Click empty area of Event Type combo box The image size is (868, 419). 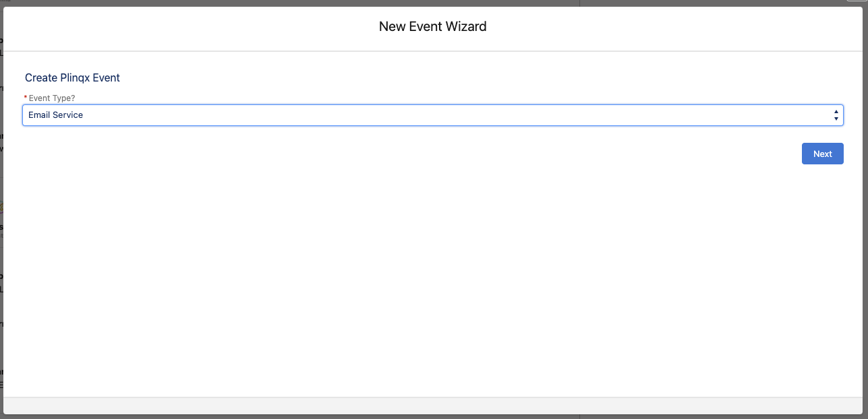pos(459,115)
